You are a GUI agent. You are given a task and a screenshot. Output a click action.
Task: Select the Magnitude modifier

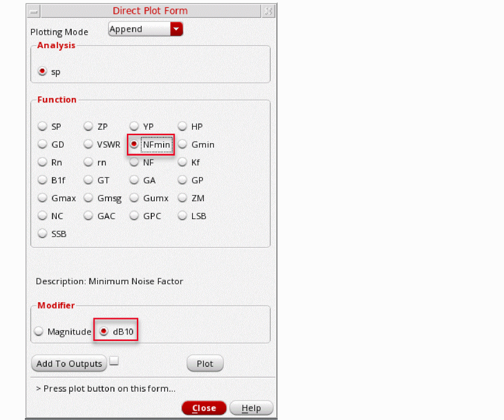(x=39, y=331)
